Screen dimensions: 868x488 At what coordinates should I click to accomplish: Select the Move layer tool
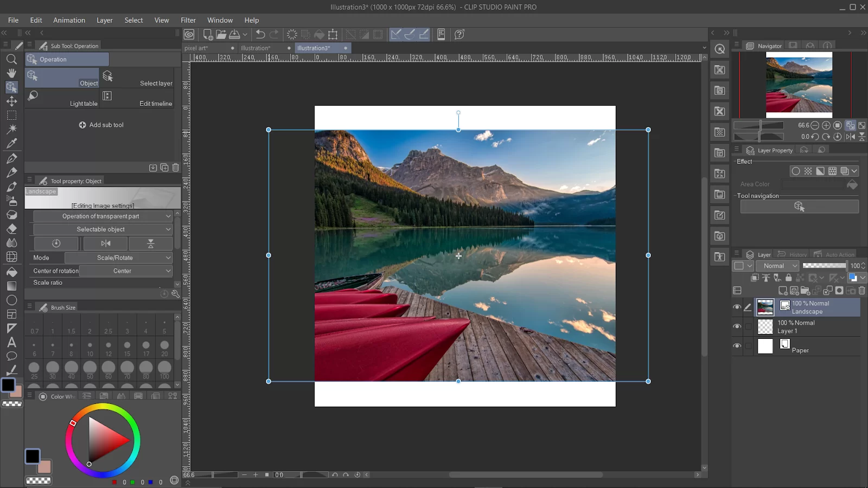[11, 101]
